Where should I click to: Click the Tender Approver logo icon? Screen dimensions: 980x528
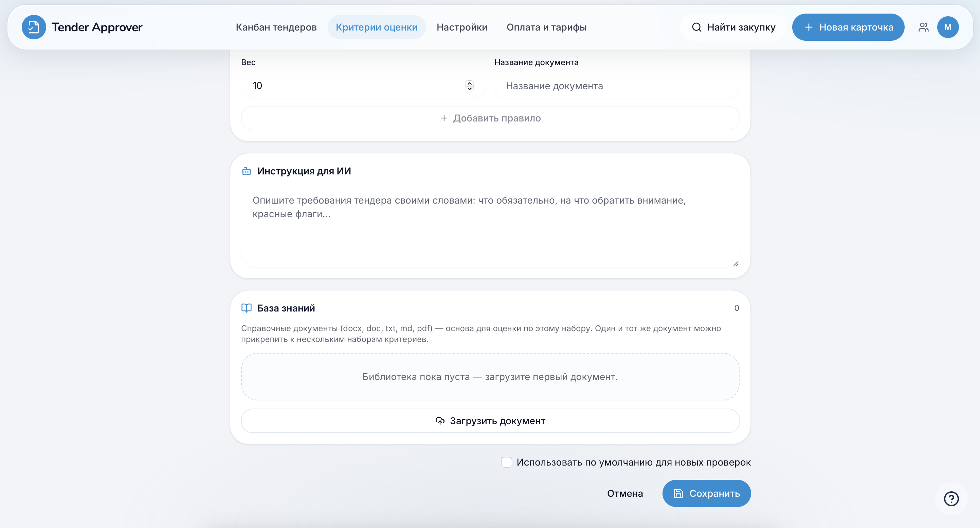(x=34, y=27)
